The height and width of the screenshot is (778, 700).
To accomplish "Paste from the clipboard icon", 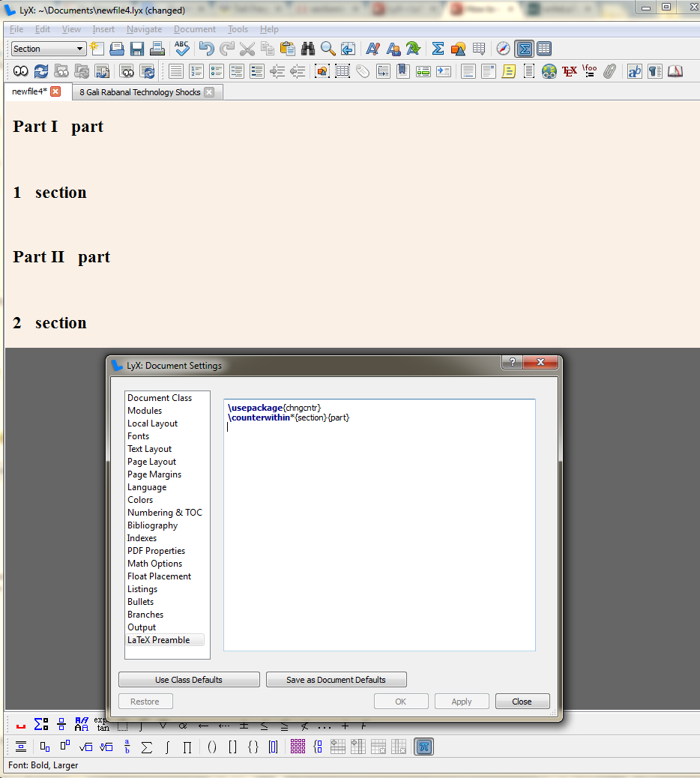I will [287, 49].
